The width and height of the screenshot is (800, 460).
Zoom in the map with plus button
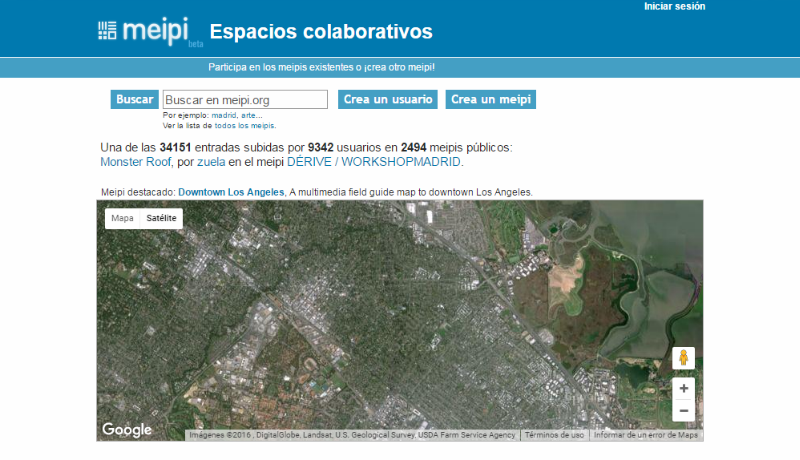[x=683, y=388]
